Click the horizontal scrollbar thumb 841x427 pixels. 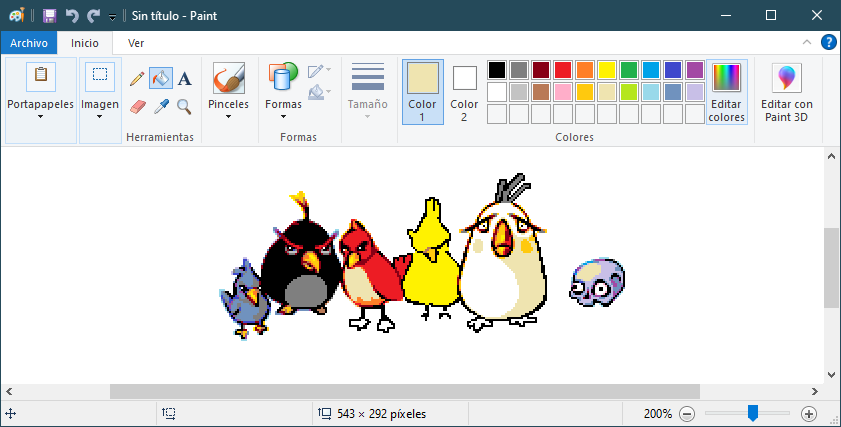click(x=405, y=391)
